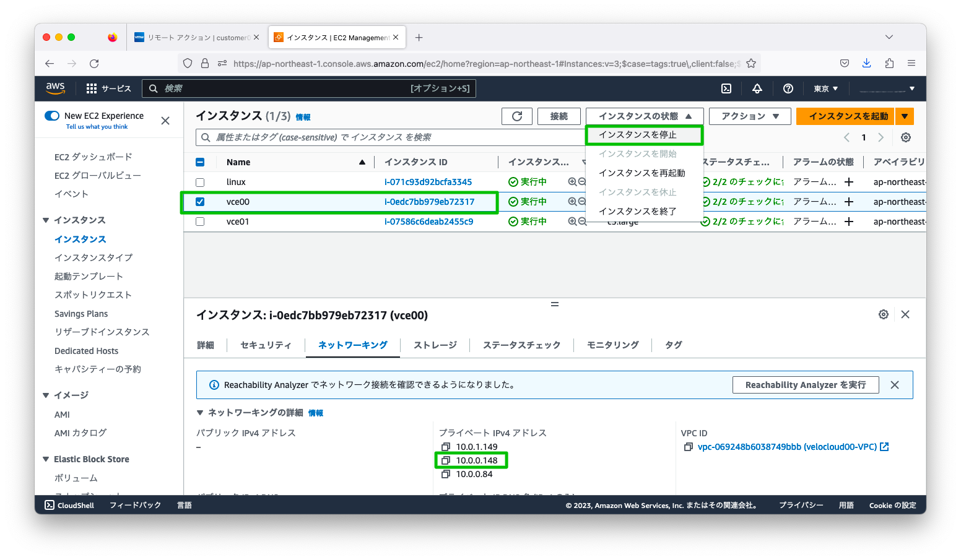The height and width of the screenshot is (560, 961).
Task: Check the linux instance checkbox
Action: (x=200, y=182)
